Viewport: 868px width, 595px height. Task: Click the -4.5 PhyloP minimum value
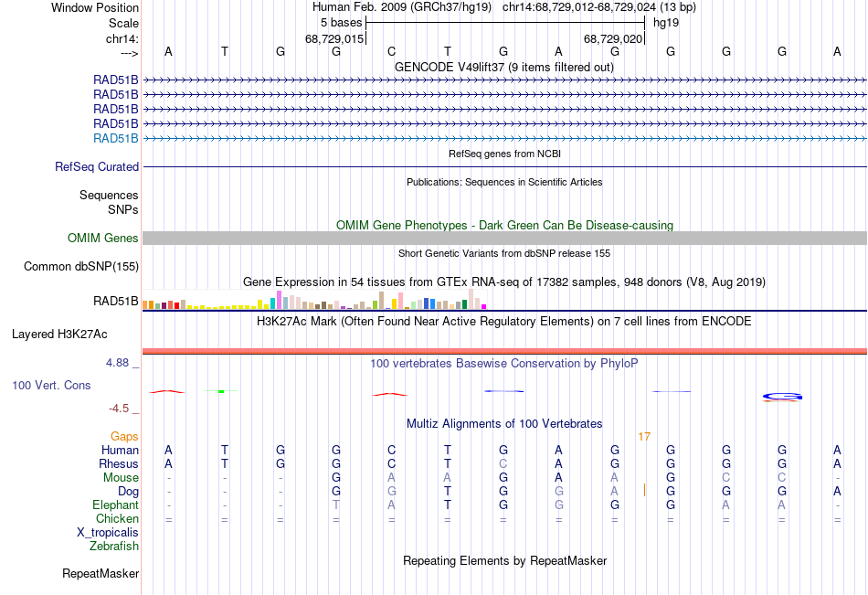click(x=119, y=409)
